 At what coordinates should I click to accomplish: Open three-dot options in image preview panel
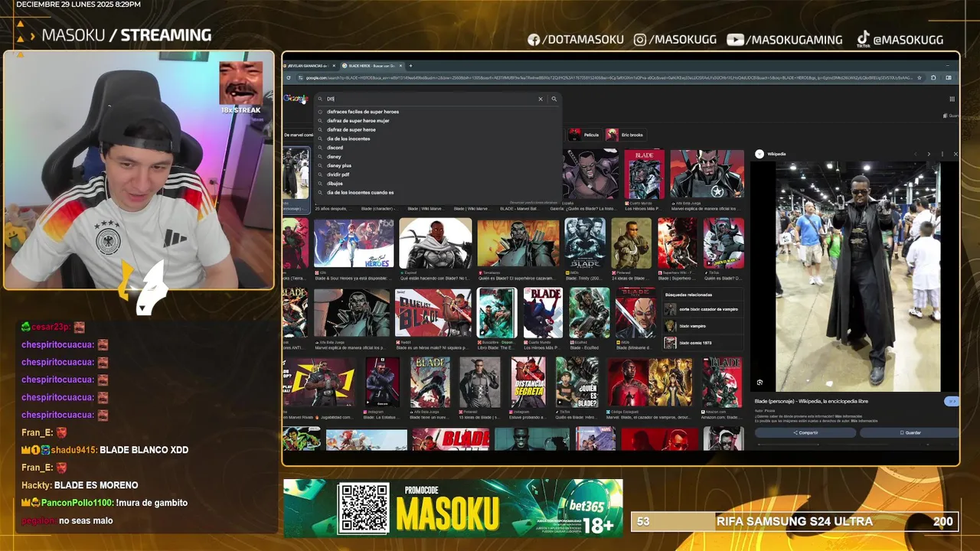(x=942, y=154)
